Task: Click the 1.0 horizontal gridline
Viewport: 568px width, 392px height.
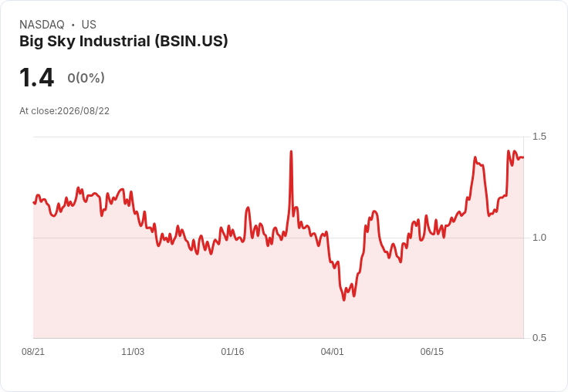Action: point(278,238)
